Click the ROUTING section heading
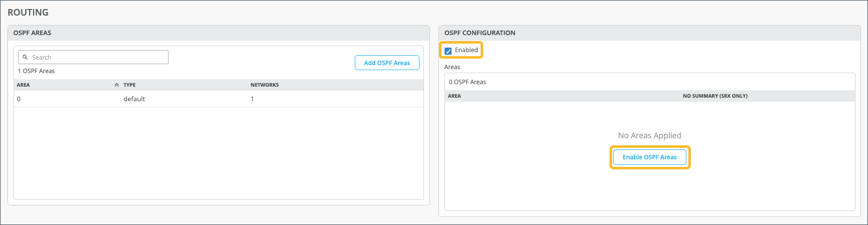The image size is (868, 225). pyautogui.click(x=28, y=13)
